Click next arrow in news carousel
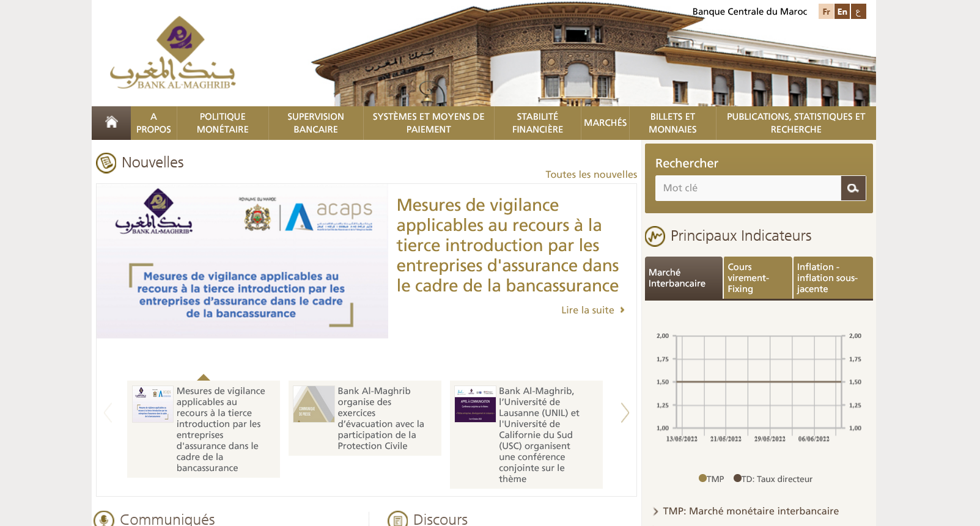The image size is (980, 526). pos(624,413)
